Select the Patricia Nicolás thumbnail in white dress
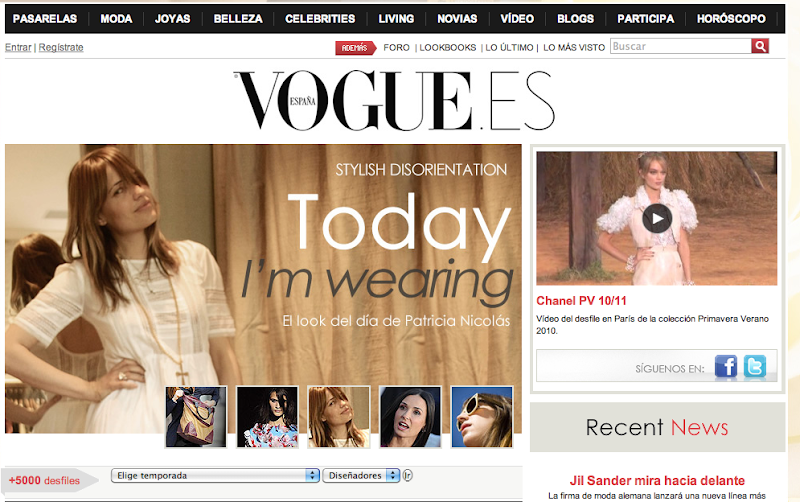This screenshot has height=502, width=800. tap(339, 417)
